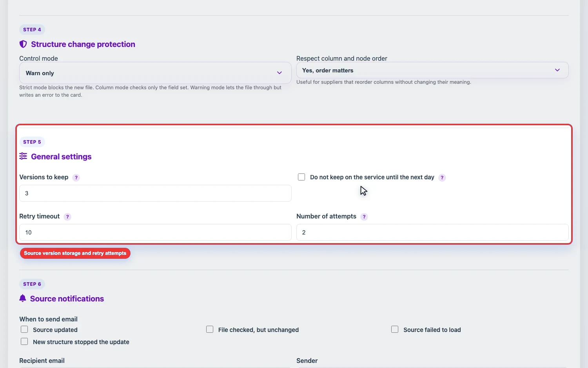The height and width of the screenshot is (368, 588).
Task: Click the General settings heading
Action: click(61, 157)
